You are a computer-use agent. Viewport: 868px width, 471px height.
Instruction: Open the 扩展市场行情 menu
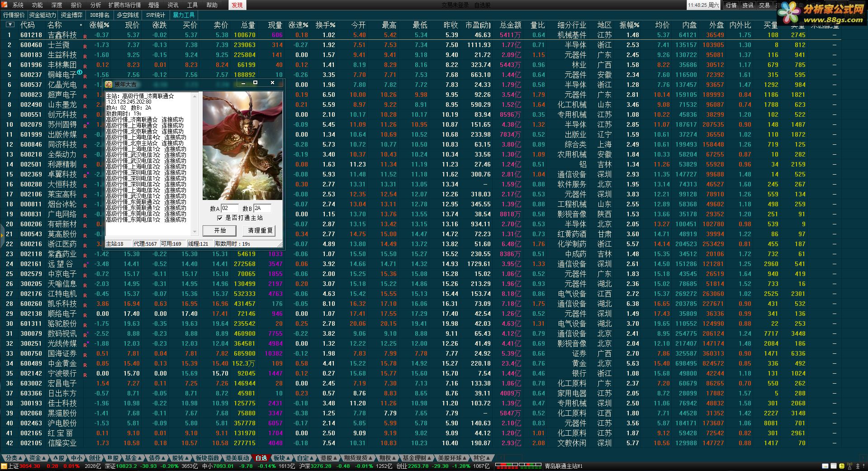(124, 5)
